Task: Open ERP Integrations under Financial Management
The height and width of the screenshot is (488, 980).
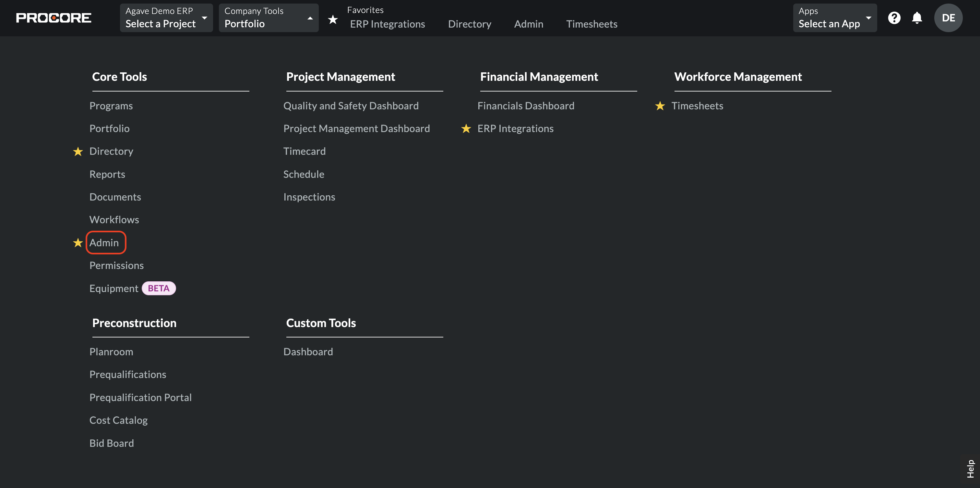Action: 516,129
